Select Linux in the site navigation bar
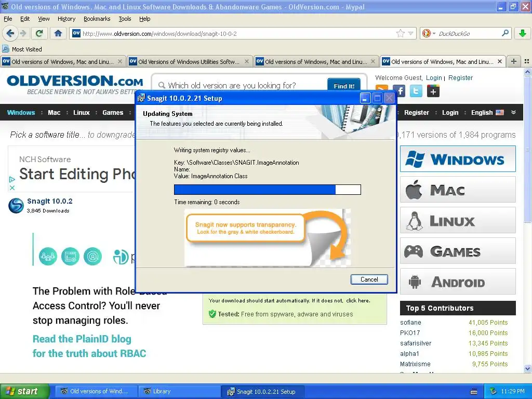 (82, 113)
